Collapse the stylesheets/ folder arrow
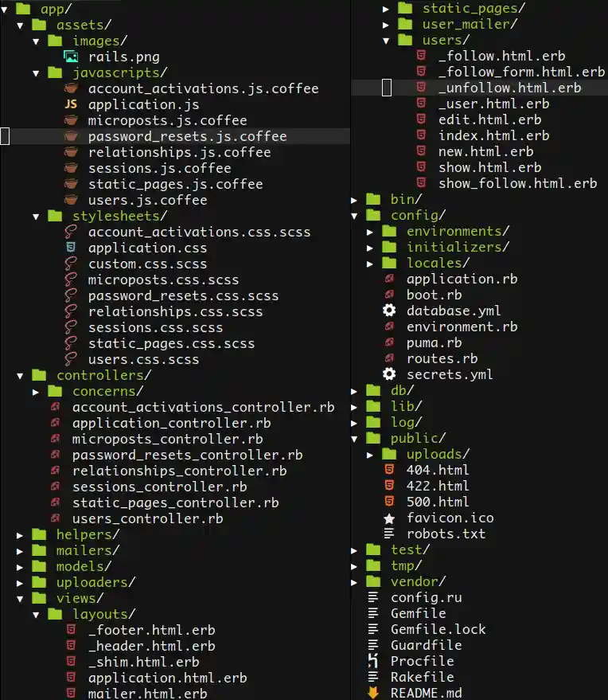This screenshot has height=700, width=608. pyautogui.click(x=36, y=217)
